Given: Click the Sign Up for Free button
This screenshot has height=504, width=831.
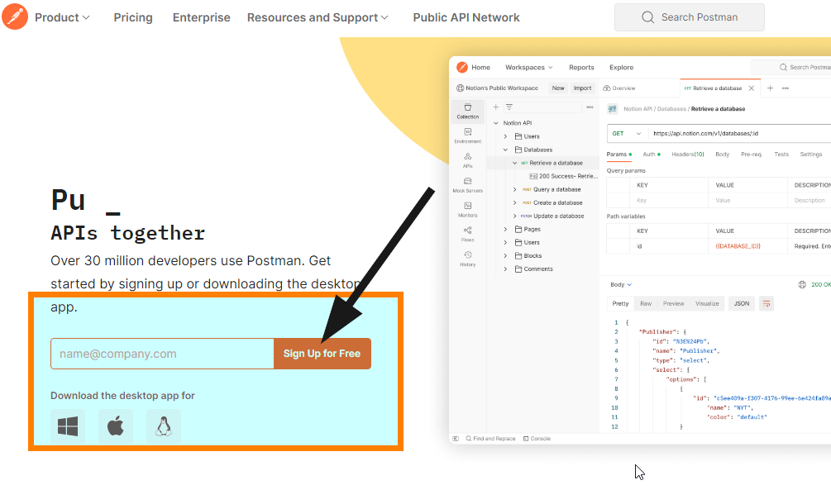Looking at the screenshot, I should pyautogui.click(x=322, y=354).
